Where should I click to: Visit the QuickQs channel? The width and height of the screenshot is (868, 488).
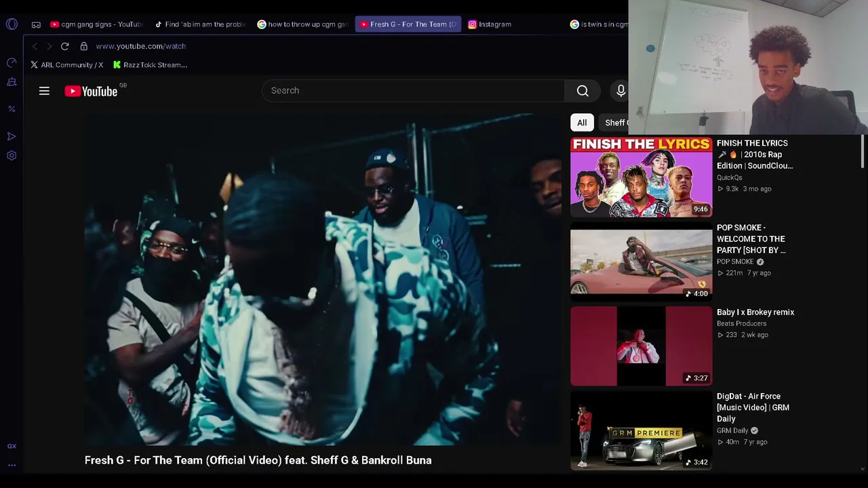click(730, 178)
